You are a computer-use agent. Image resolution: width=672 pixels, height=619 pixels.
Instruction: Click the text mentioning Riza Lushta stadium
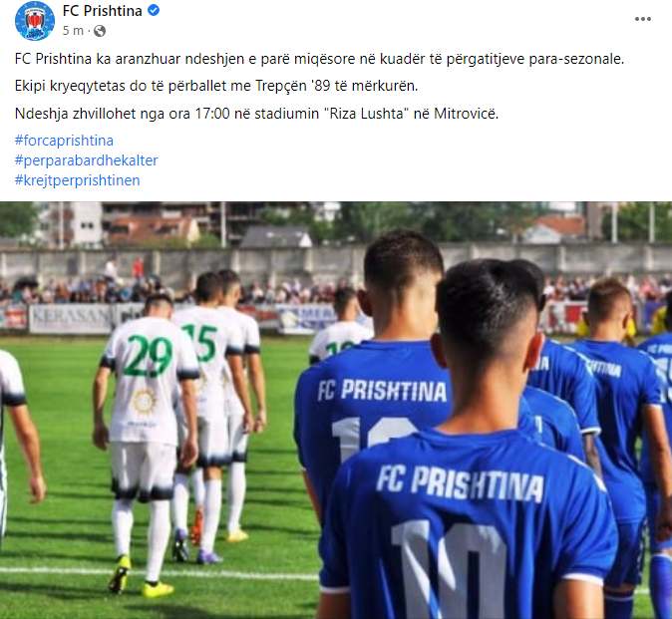[256, 114]
